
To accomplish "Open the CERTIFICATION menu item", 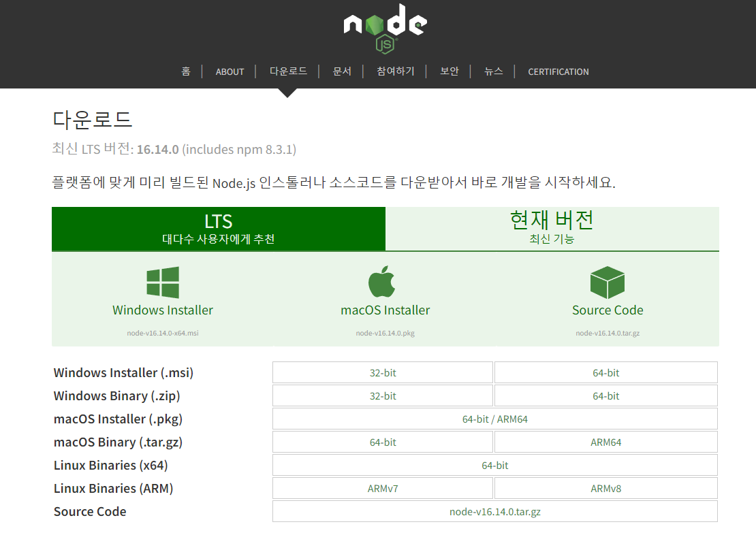I will click(x=558, y=72).
